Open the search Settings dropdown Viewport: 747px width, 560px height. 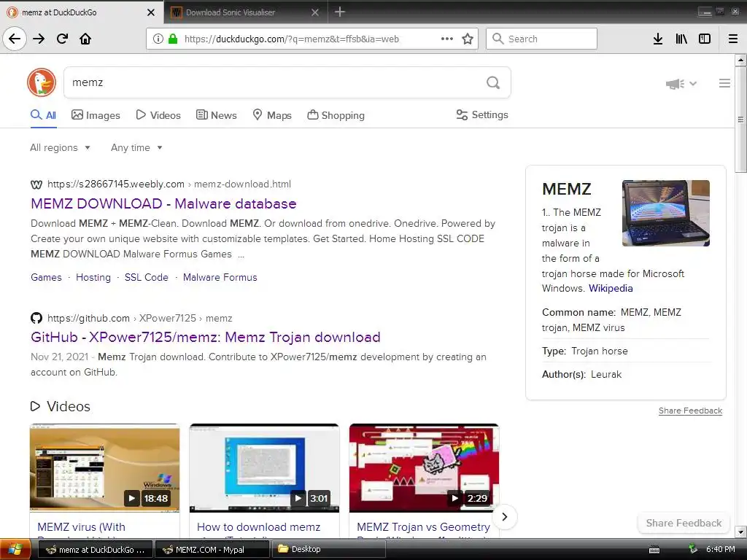pyautogui.click(x=482, y=114)
